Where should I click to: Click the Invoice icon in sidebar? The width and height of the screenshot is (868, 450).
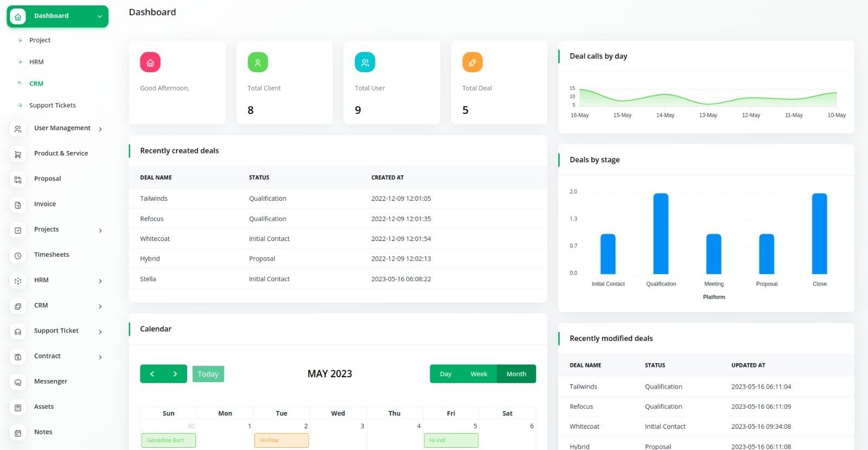tap(18, 205)
